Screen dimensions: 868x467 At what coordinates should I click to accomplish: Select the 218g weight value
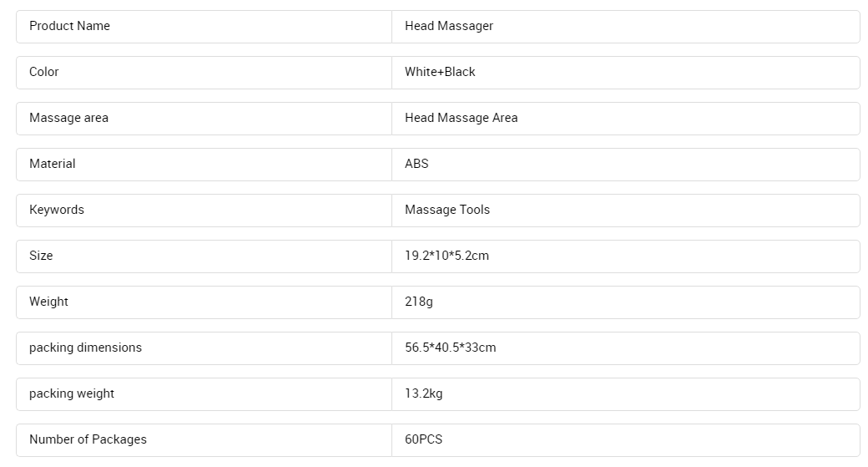coord(418,302)
